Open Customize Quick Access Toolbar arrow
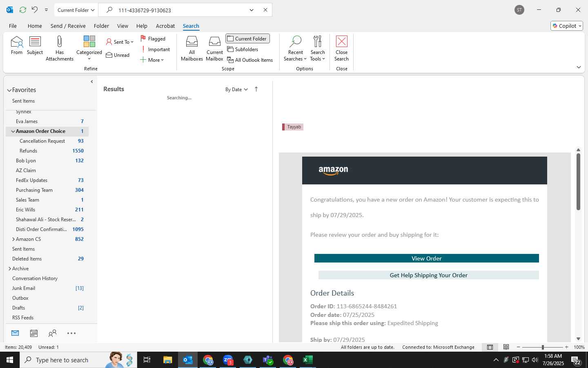 tap(46, 10)
